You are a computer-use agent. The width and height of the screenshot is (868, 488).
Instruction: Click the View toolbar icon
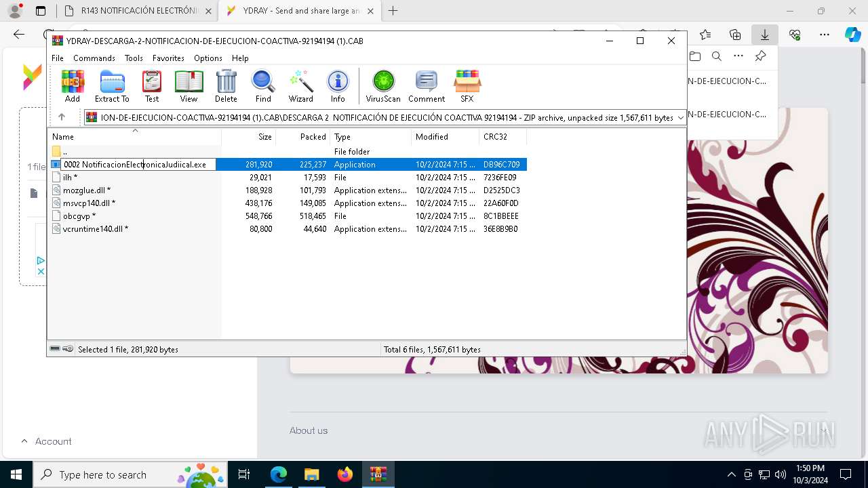189,86
